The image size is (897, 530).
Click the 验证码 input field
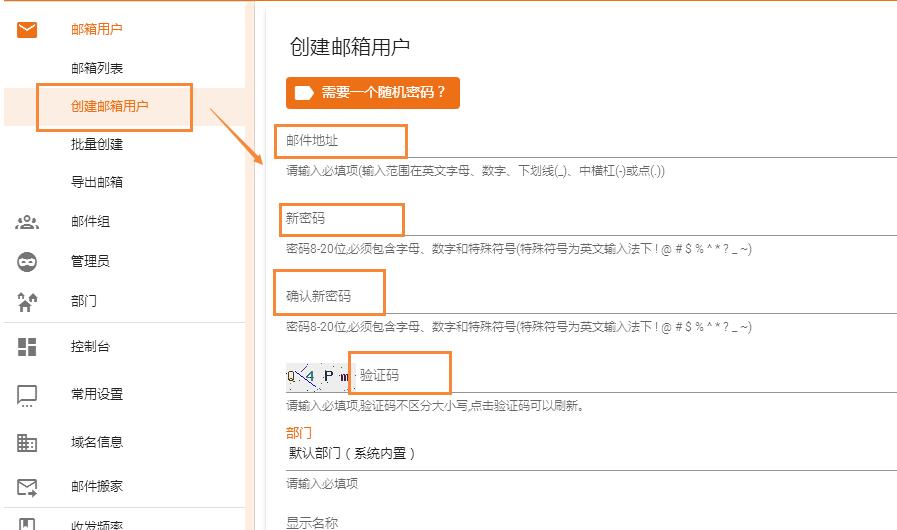[620, 376]
